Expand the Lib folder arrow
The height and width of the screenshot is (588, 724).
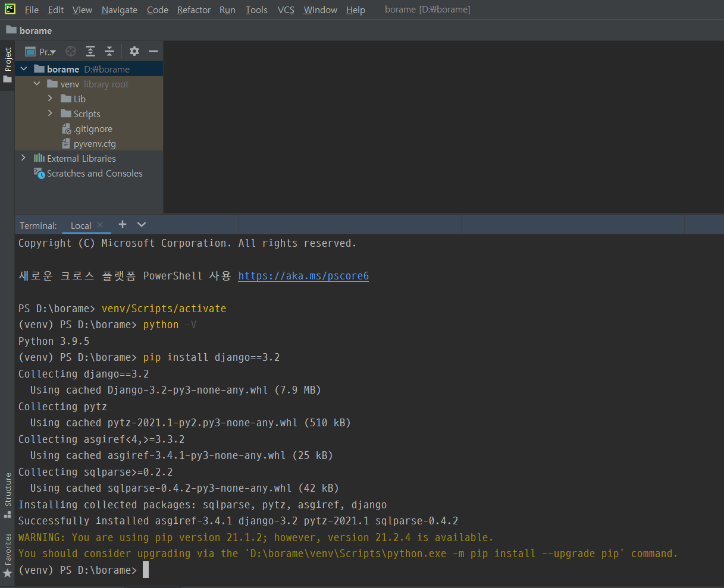[x=51, y=99]
